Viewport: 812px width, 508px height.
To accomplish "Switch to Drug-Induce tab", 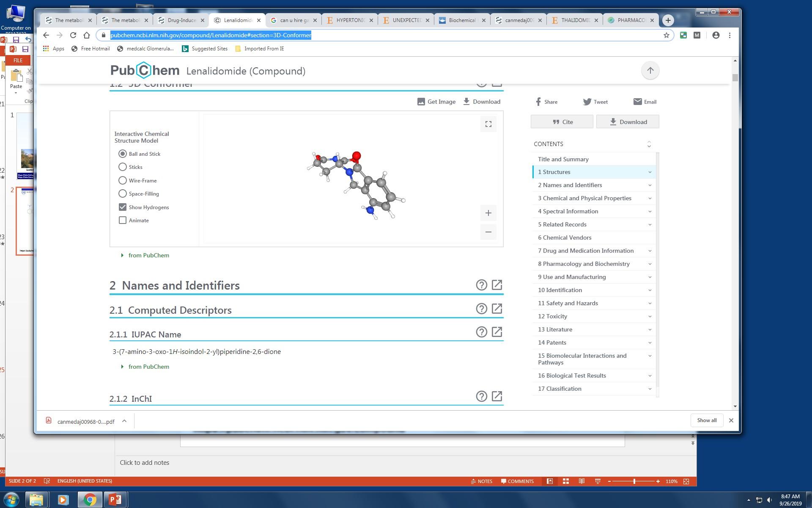I will coord(181,20).
